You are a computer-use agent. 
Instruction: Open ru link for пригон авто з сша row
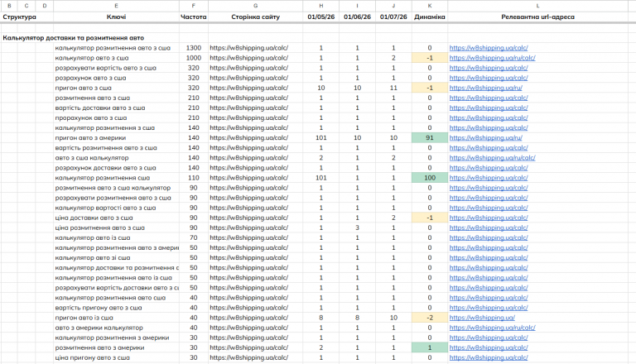coord(485,88)
